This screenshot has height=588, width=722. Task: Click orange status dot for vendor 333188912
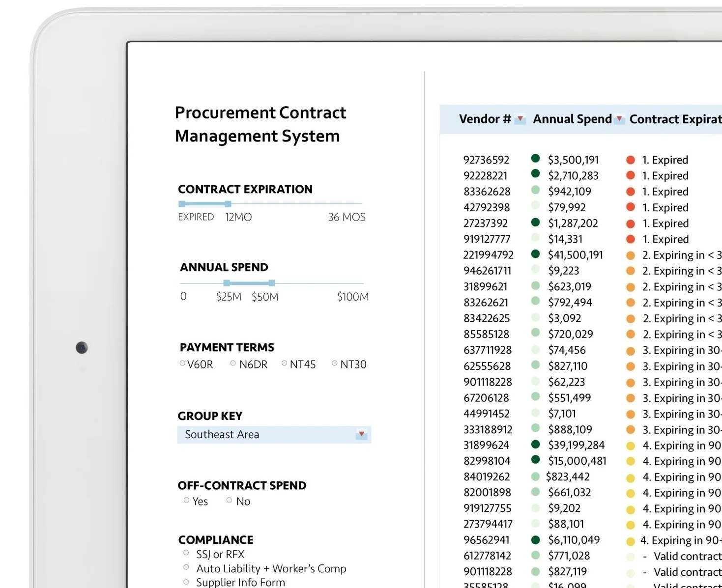631,430
